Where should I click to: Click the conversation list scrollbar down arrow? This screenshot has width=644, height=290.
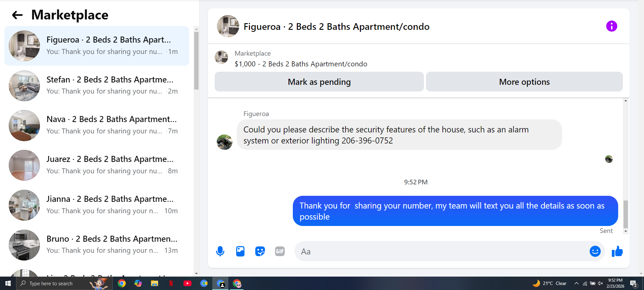pos(196,274)
